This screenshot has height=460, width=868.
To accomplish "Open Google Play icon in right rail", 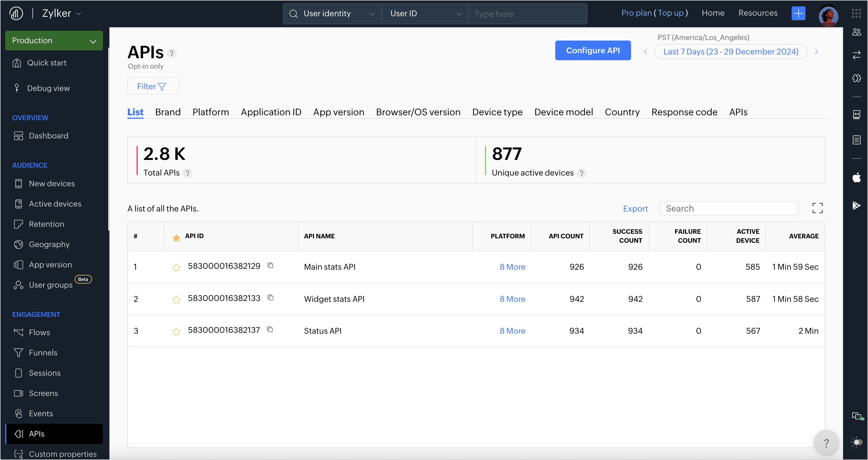I will tap(856, 205).
